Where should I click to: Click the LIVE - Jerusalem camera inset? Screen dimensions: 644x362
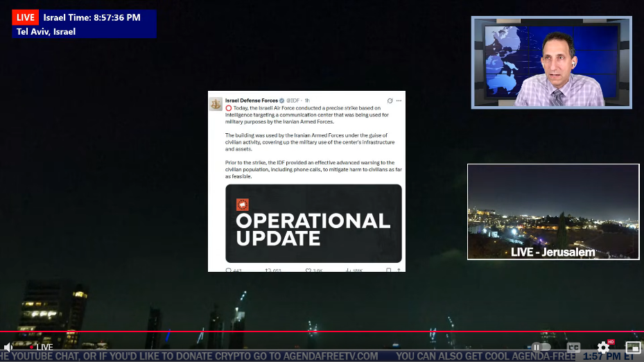click(x=553, y=212)
